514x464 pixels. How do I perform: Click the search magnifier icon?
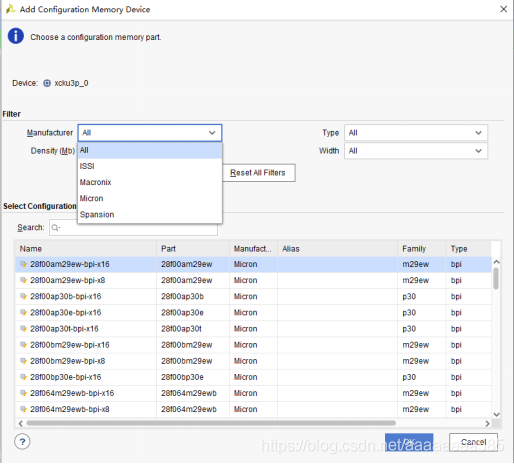[56, 228]
